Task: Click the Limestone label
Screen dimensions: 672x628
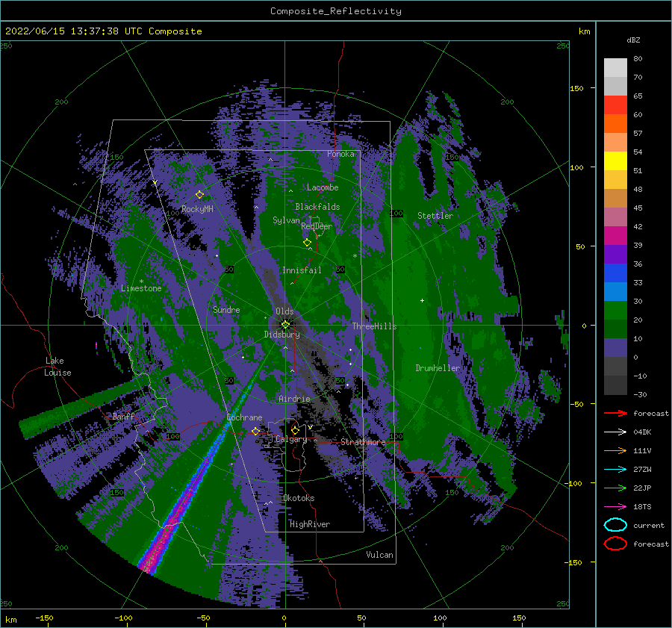Action: [141, 288]
